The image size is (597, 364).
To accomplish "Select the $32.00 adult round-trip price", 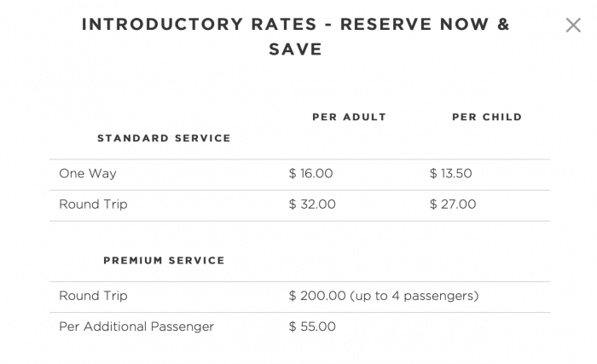I will tap(312, 205).
